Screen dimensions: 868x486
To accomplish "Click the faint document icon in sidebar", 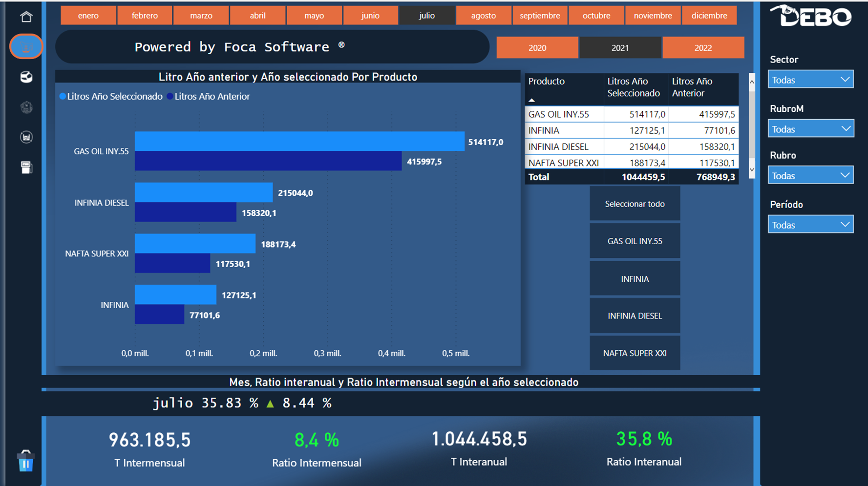I will coord(26,107).
